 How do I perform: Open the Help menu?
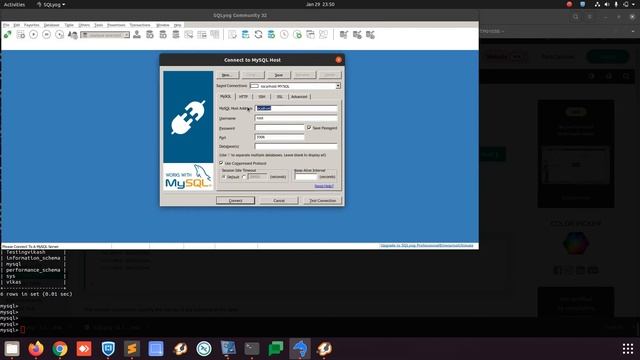pyautogui.click(x=177, y=25)
